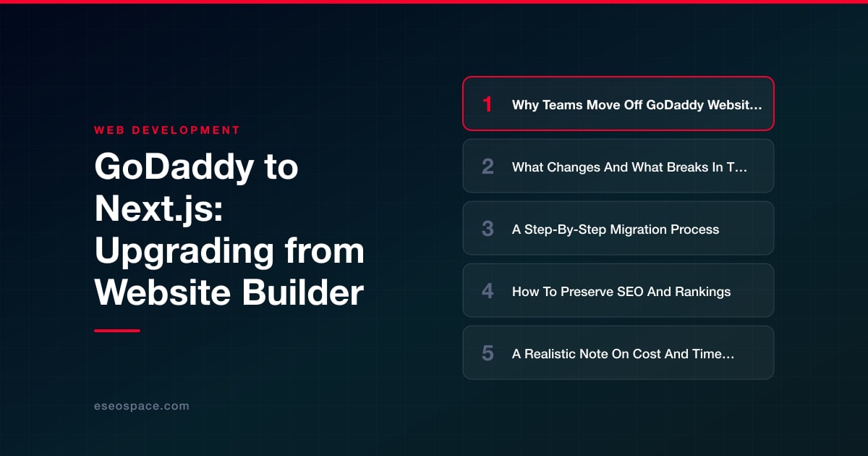
Task: Open 'What Changes And What Breaks In T…' item
Action: click(x=618, y=166)
